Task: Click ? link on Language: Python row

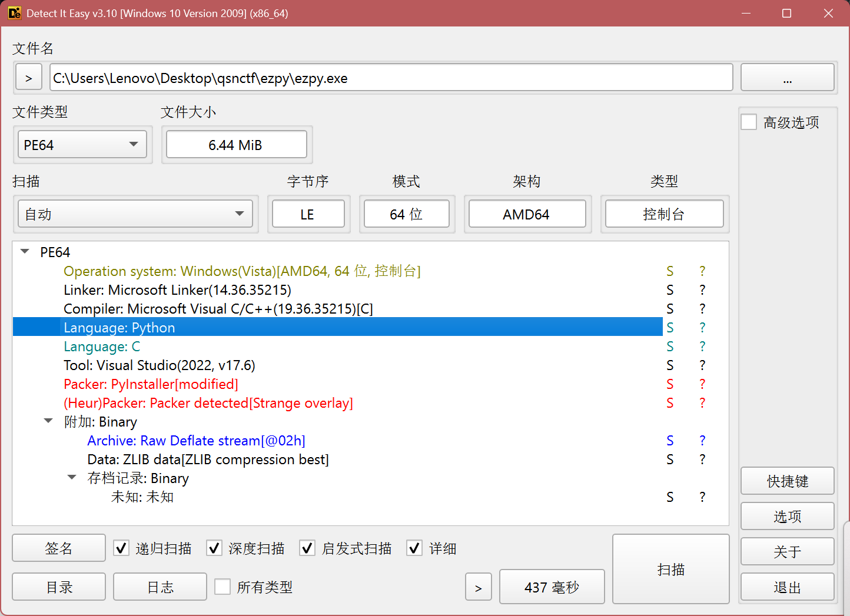Action: tap(702, 327)
